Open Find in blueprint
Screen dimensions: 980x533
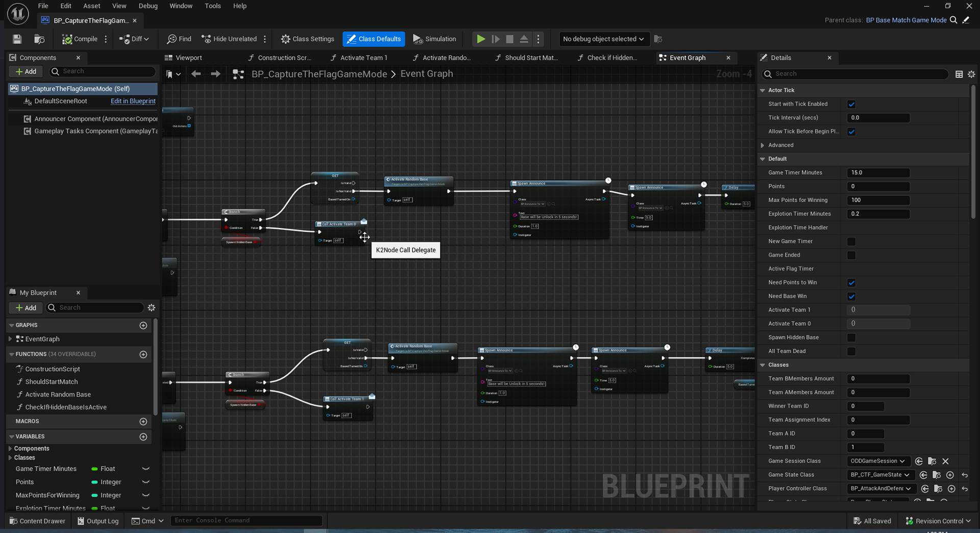[179, 39]
